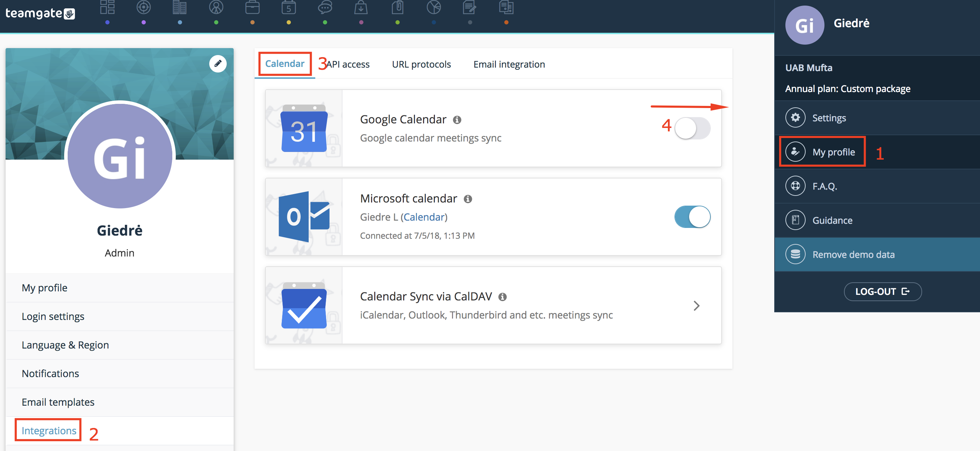Open the People contacts icon

tap(216, 7)
